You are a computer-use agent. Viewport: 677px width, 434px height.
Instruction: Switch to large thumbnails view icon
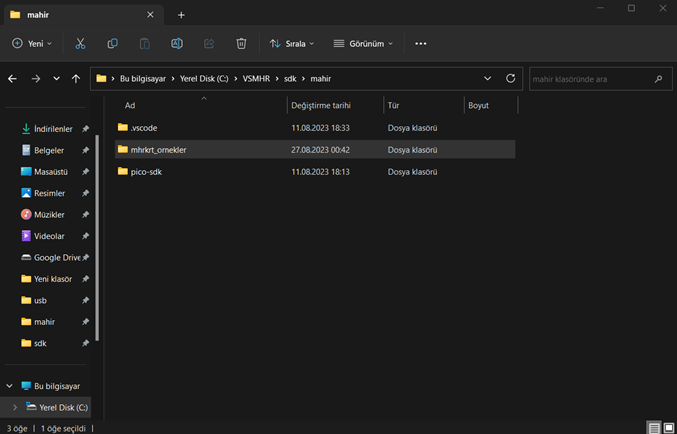pos(667,427)
